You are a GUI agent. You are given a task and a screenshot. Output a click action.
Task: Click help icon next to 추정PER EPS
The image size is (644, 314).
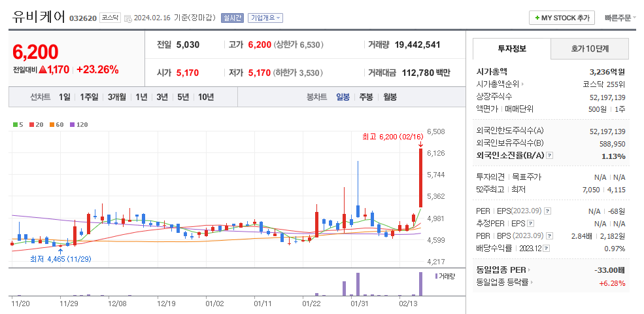click(x=531, y=224)
